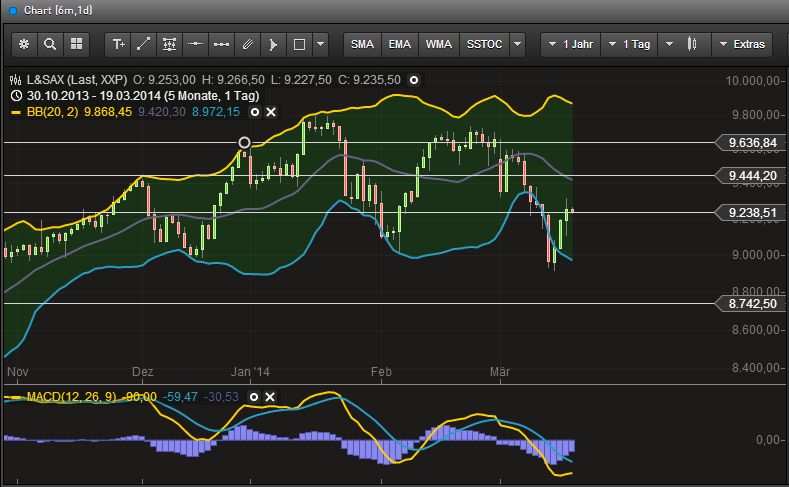The image size is (789, 487).
Task: Click the magnifier search icon
Action: [49, 44]
